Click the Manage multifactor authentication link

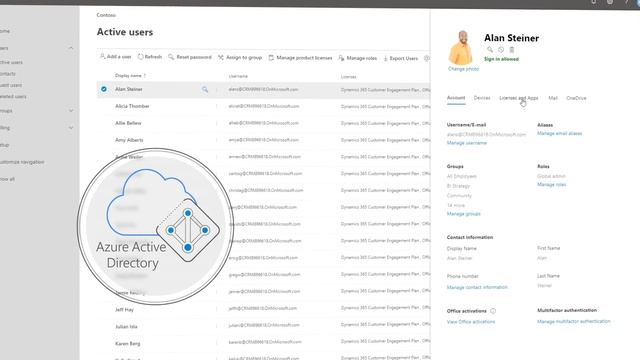[x=574, y=321]
